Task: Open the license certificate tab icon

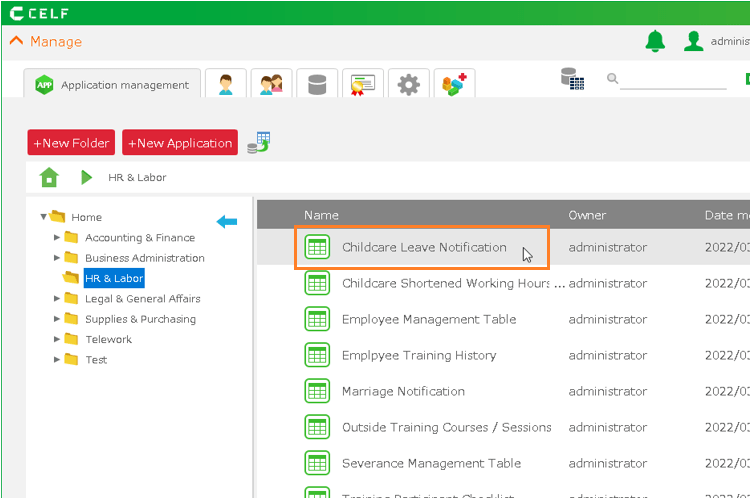Action: pyautogui.click(x=362, y=85)
